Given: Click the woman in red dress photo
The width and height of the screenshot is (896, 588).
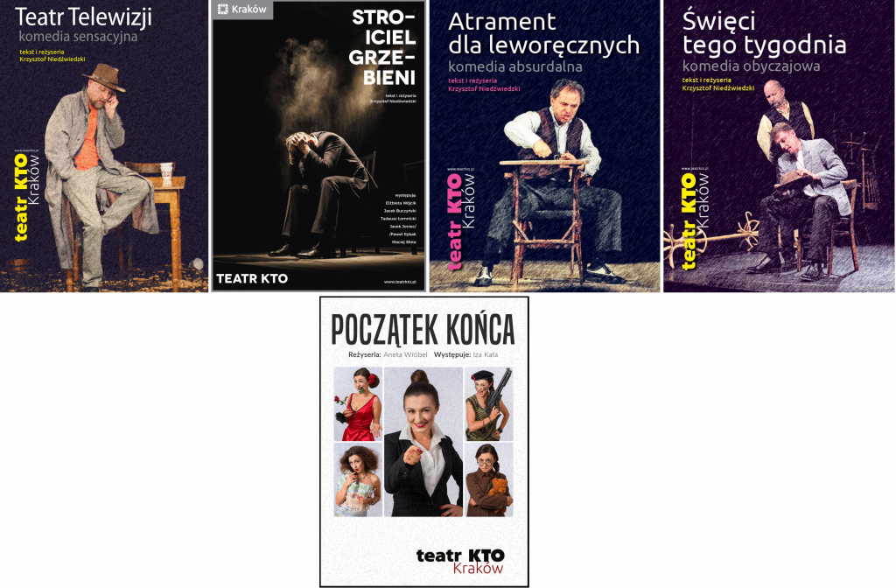Looking at the screenshot, I should [358, 404].
